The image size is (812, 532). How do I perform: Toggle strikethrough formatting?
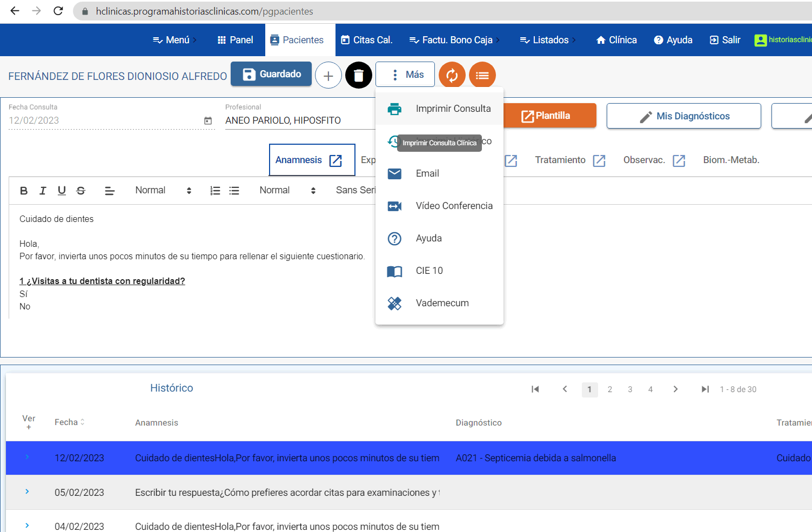(80, 190)
